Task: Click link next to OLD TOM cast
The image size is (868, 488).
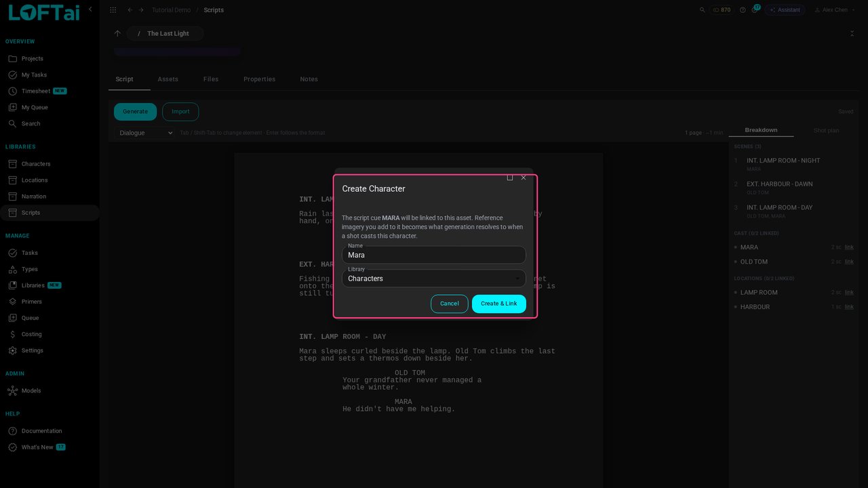Action: pyautogui.click(x=849, y=262)
